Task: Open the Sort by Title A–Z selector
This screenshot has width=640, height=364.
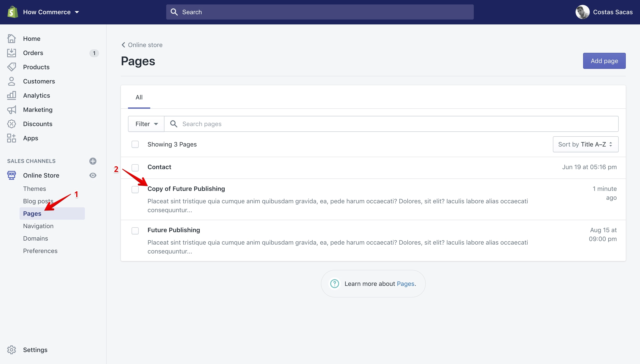Action: pyautogui.click(x=585, y=144)
